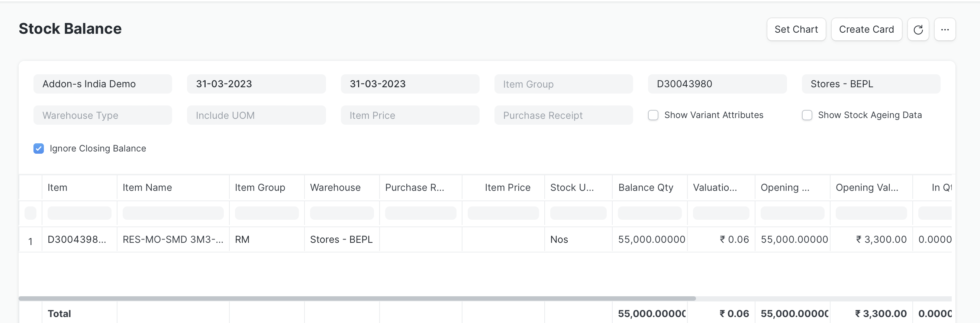Click the Item Group column filter box
The width and height of the screenshot is (980, 323).
point(266,213)
